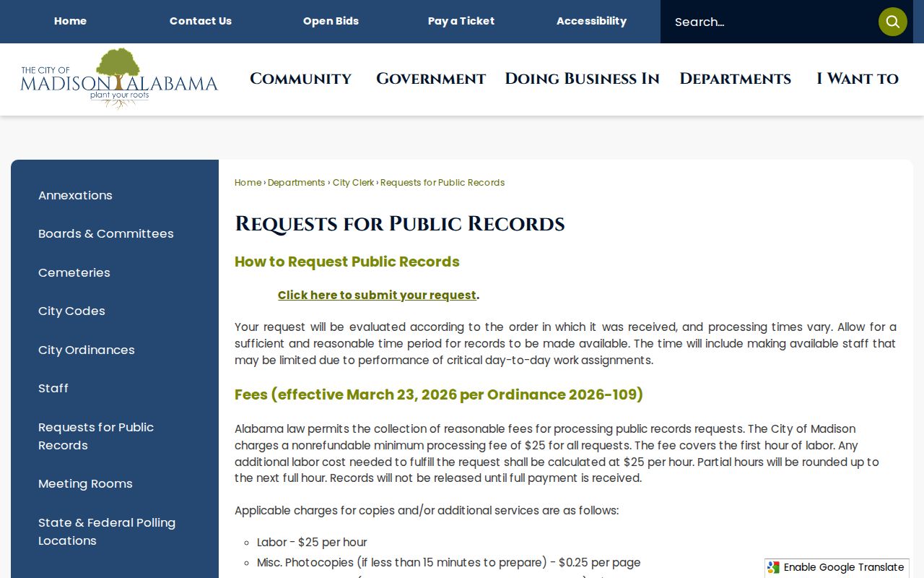The width and height of the screenshot is (924, 578).
Task: Open the Departments menu
Action: click(x=735, y=79)
